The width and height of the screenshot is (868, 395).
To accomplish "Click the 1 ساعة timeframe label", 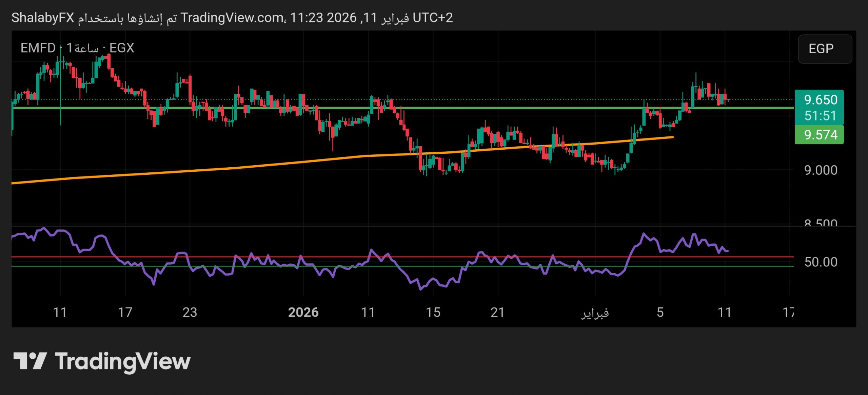I will coord(82,48).
